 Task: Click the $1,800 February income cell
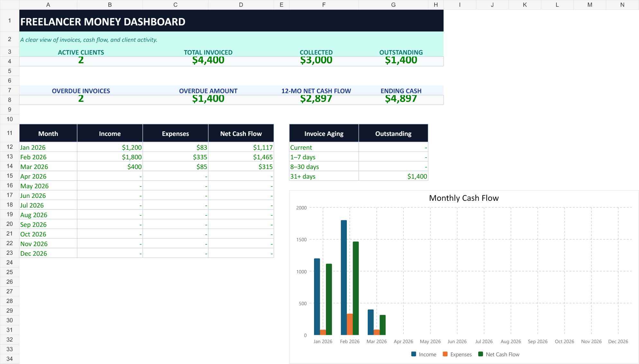click(110, 157)
